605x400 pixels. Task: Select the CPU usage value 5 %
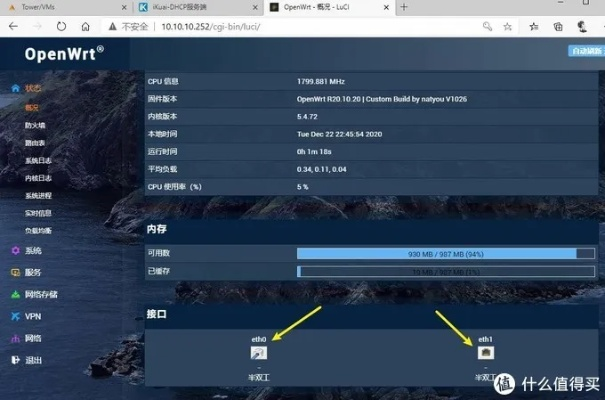pos(302,187)
